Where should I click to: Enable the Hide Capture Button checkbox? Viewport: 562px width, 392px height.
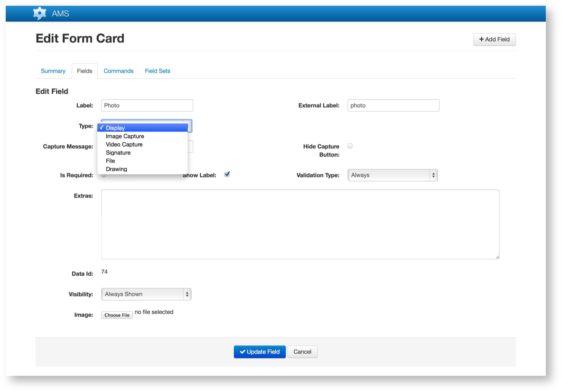click(350, 146)
